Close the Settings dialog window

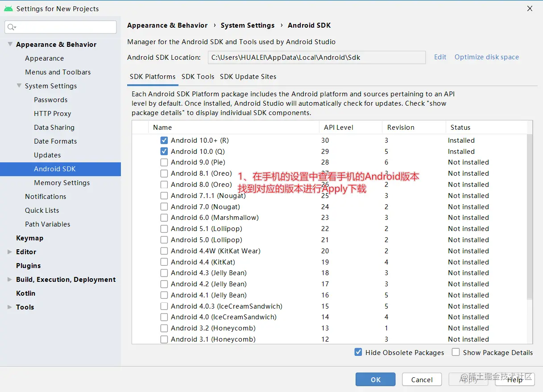(x=530, y=8)
